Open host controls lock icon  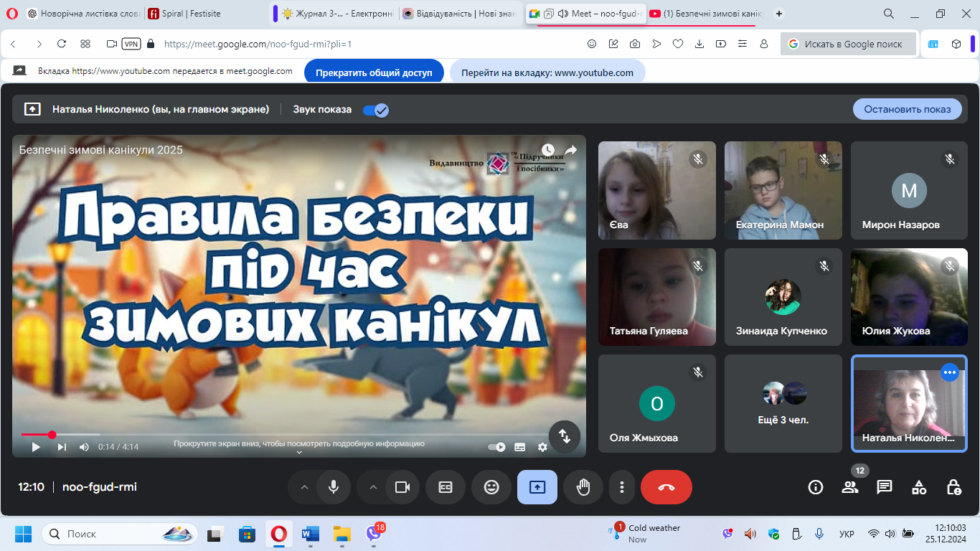pos(953,487)
